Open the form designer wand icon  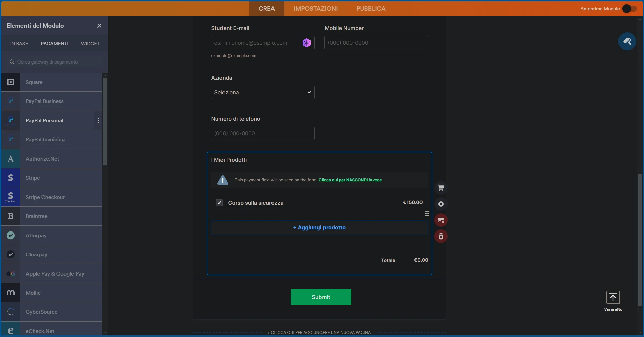(x=627, y=41)
